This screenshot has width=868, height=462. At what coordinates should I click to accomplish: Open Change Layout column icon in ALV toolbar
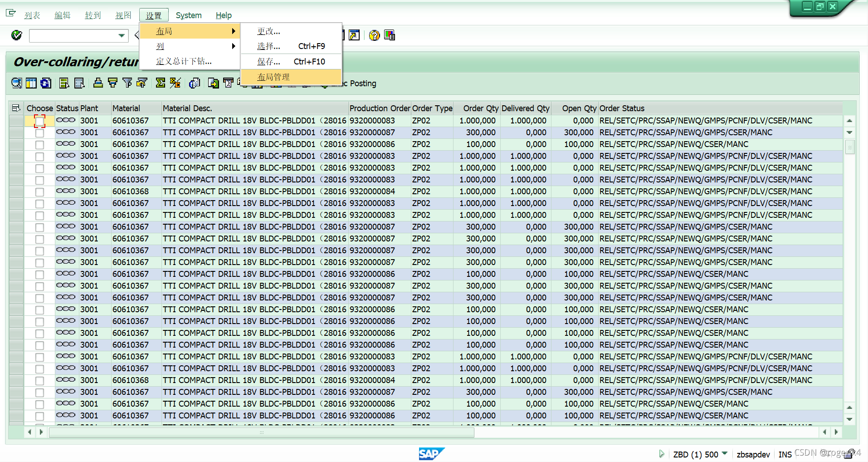click(x=31, y=83)
